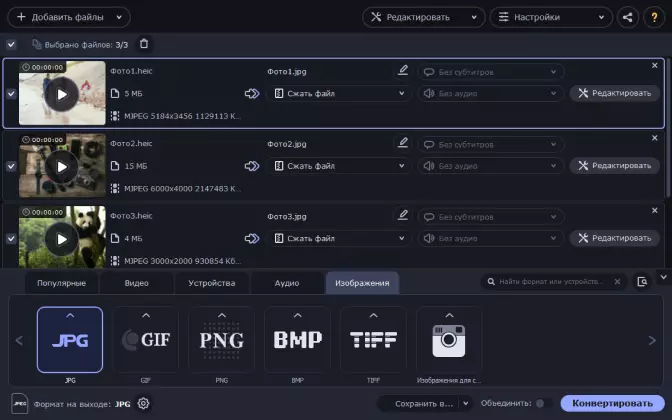Click pencil icon to rename Фото3.jpg

pyautogui.click(x=402, y=215)
